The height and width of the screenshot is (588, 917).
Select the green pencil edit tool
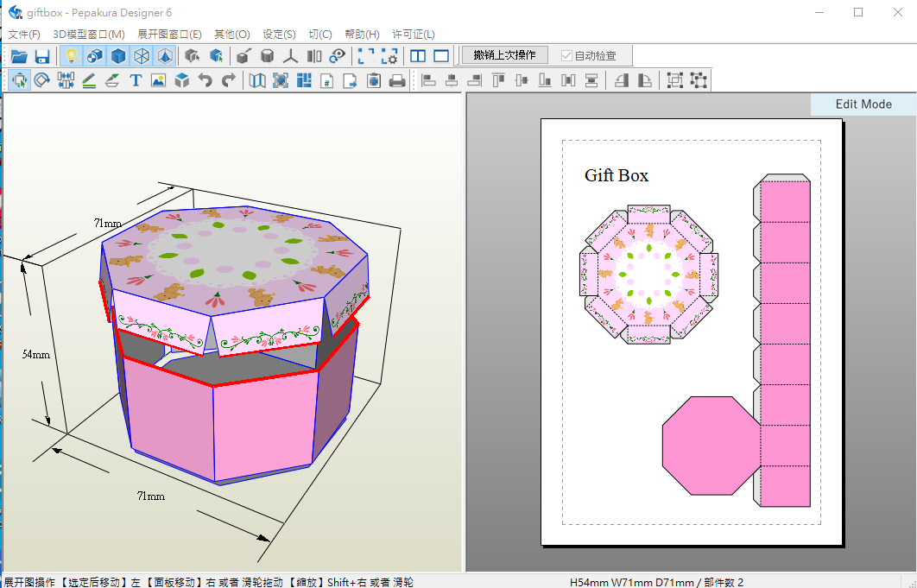(89, 80)
